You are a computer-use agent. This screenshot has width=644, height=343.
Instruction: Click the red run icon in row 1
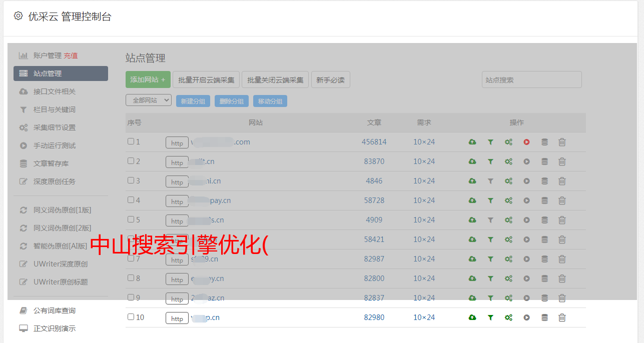526,142
